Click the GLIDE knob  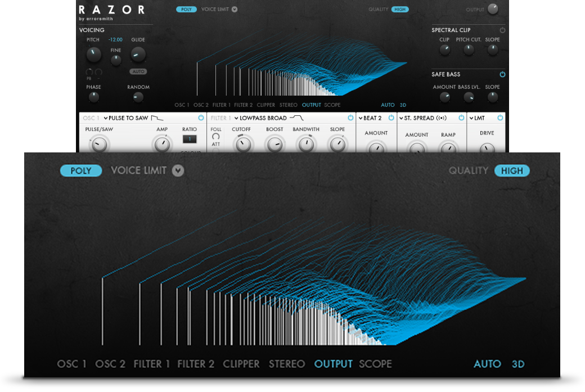138,55
